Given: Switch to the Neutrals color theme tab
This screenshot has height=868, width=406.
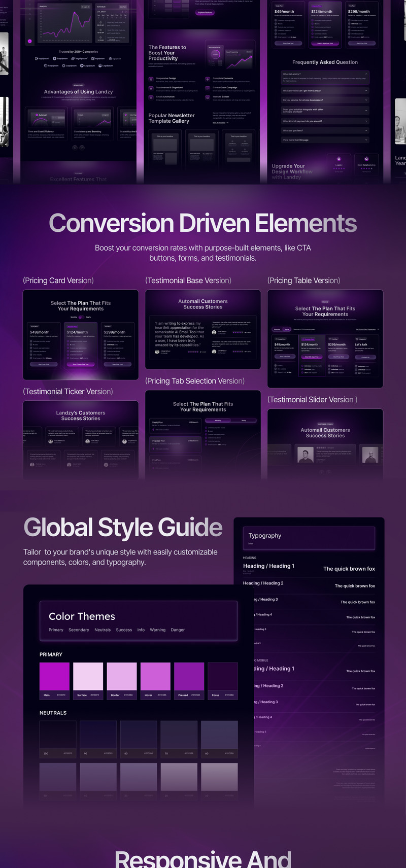Looking at the screenshot, I should point(103,630).
